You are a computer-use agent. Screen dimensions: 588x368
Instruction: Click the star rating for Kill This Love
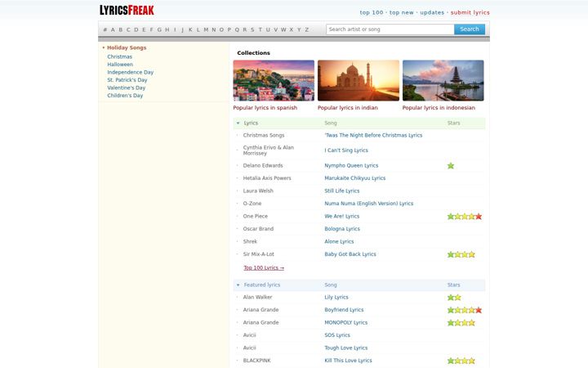461,361
